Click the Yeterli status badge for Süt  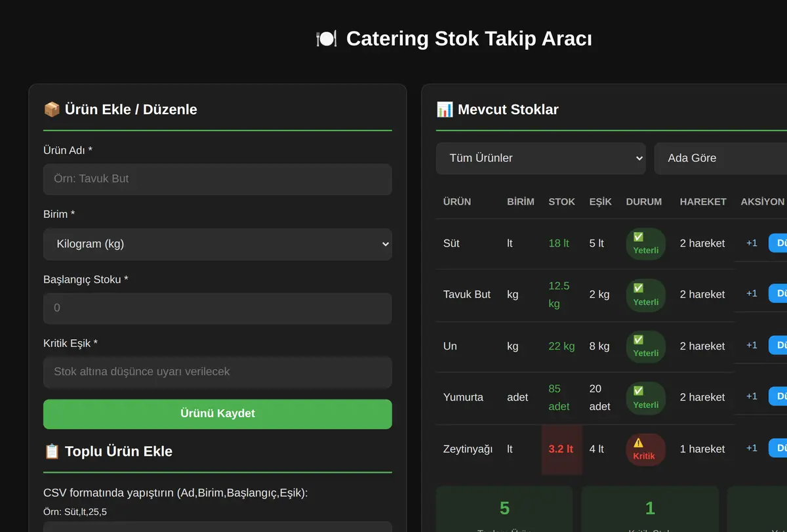pos(646,244)
